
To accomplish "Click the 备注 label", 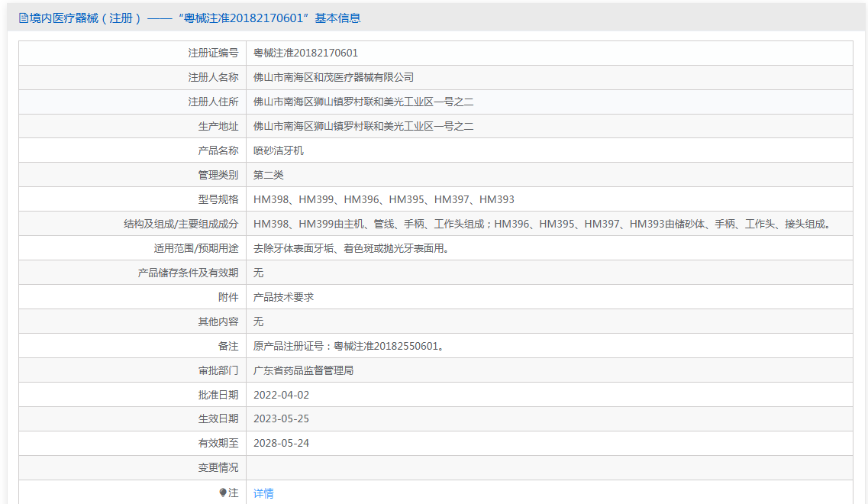I will click(x=228, y=346).
